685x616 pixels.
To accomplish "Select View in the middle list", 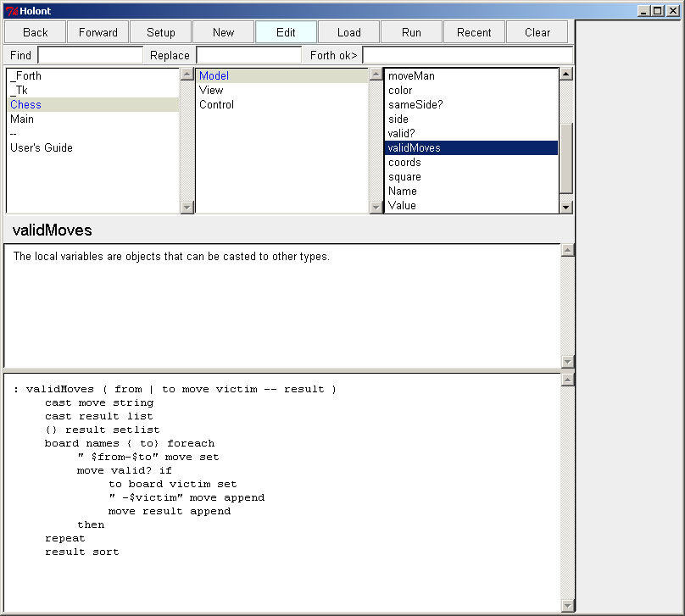I will coord(211,91).
